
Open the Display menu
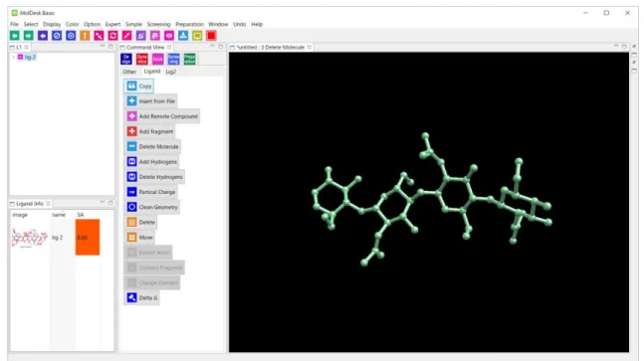pyautogui.click(x=52, y=24)
